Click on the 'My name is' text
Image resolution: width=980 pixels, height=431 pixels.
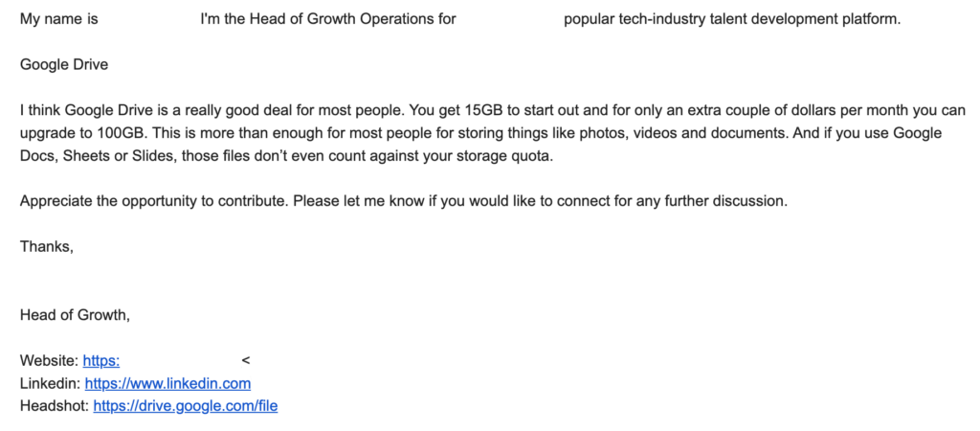tap(58, 18)
